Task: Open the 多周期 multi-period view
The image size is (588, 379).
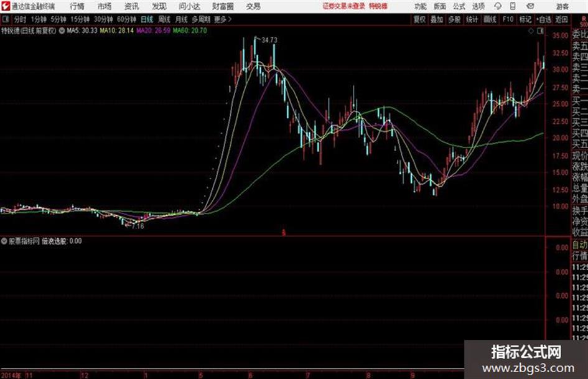Action: tap(202, 19)
